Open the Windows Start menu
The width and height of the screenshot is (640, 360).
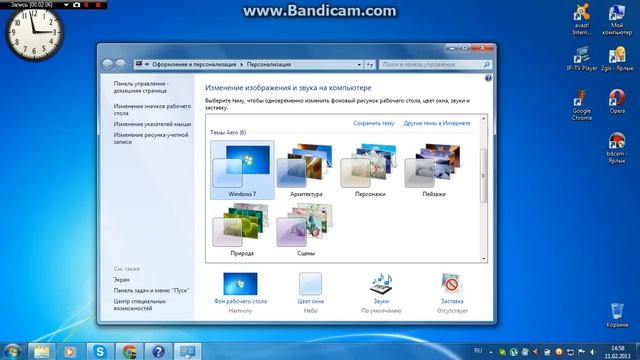tap(12, 351)
